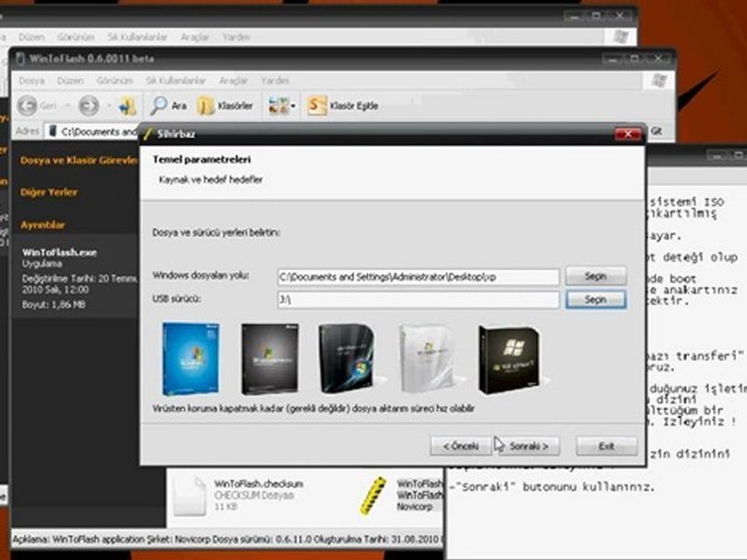Expand the Diğer Yerler side panel
The height and width of the screenshot is (560, 747).
[x=48, y=192]
